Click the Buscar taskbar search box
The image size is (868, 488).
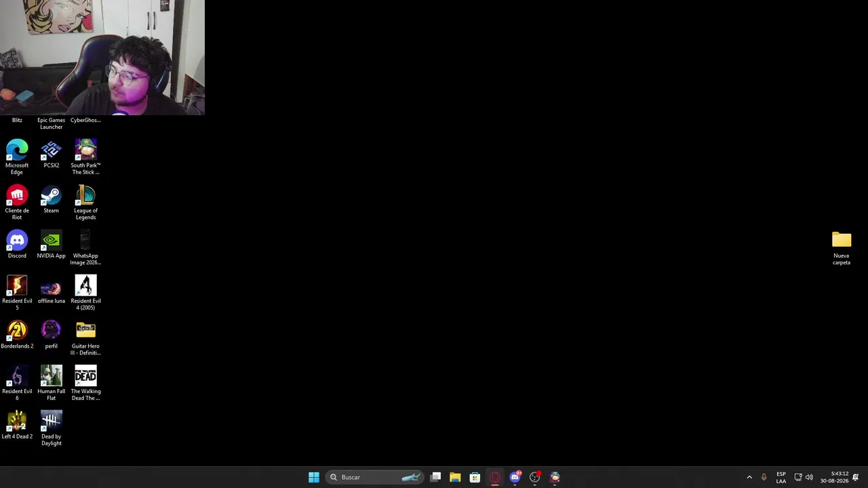click(374, 477)
